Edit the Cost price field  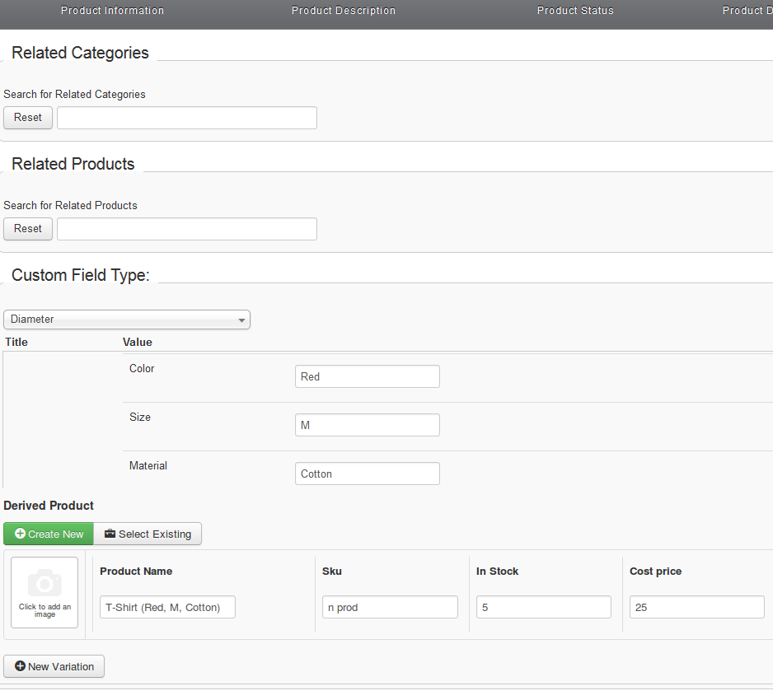coord(697,607)
